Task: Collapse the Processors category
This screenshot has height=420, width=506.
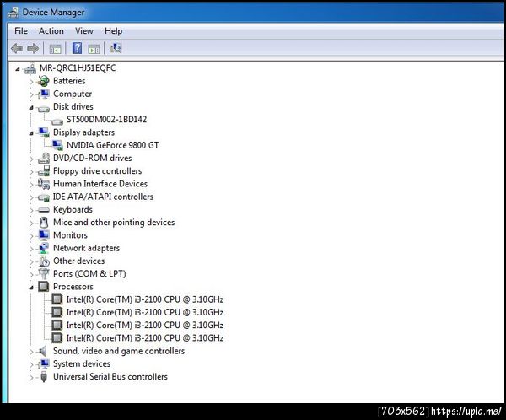Action: (31, 288)
